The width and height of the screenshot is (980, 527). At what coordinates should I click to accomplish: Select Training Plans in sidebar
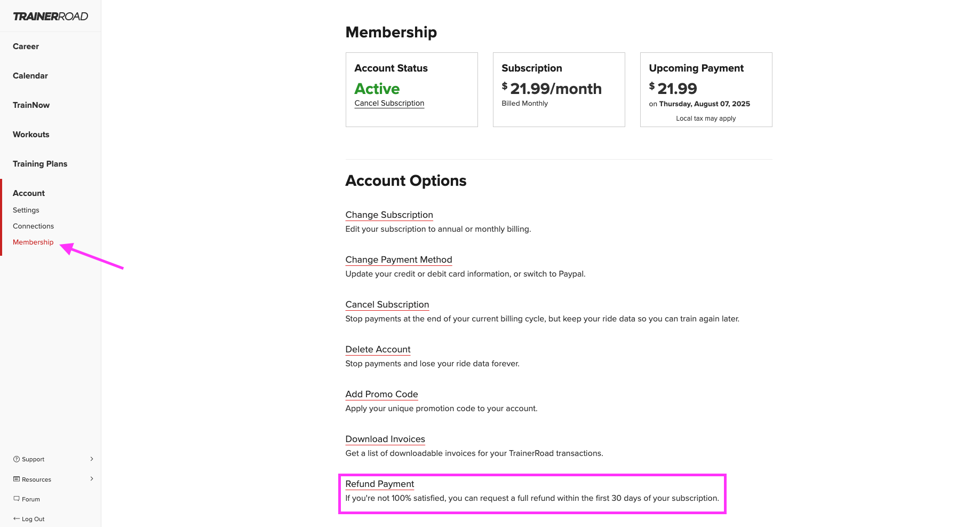coord(40,164)
